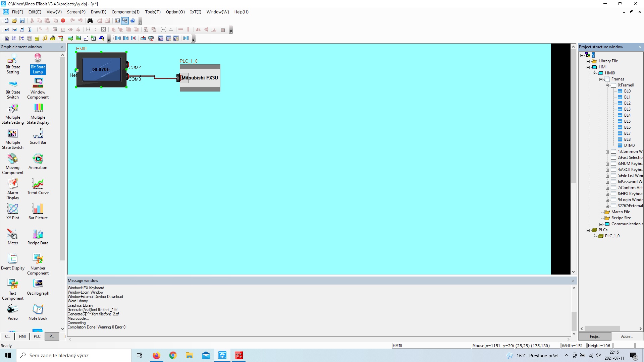Screen dimensions: 644x362
Task: Click the Find binoculars toolbar icon
Action: point(90,21)
